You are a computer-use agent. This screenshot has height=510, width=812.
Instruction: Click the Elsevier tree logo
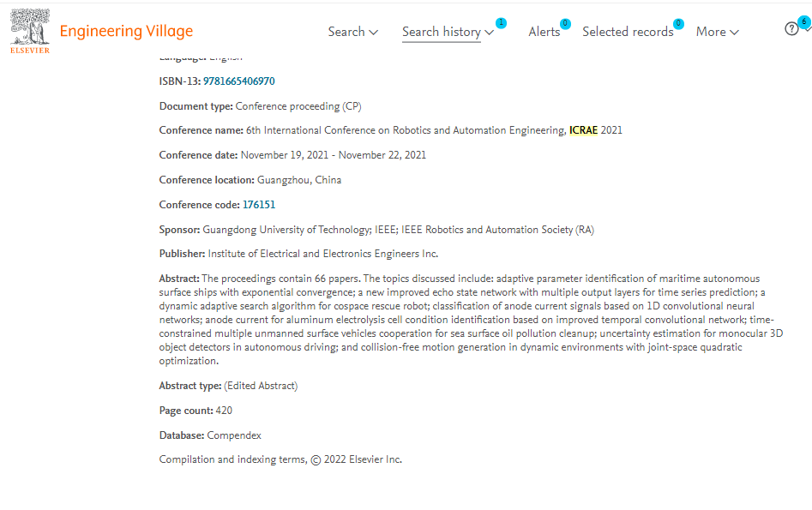point(30,28)
